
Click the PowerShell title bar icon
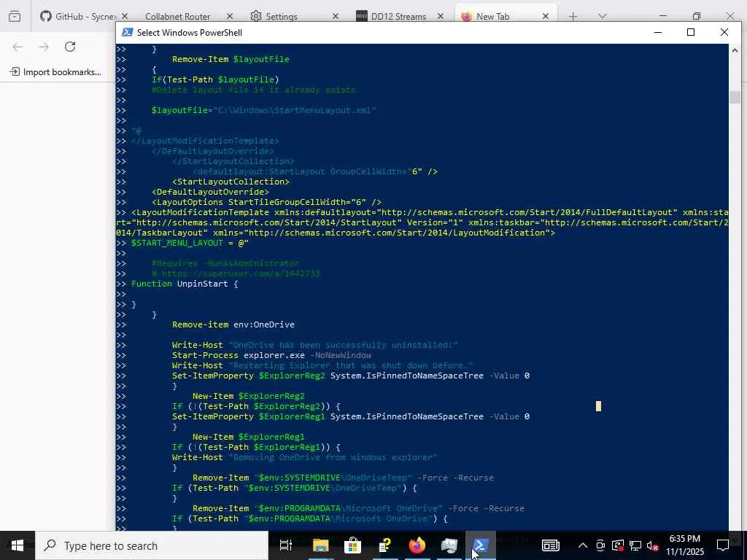[127, 32]
